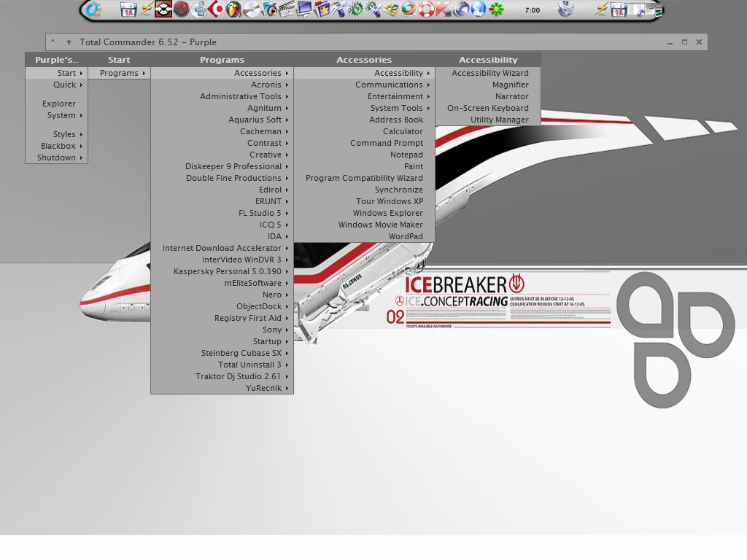Select Internet Download Accelerator entry

click(222, 248)
